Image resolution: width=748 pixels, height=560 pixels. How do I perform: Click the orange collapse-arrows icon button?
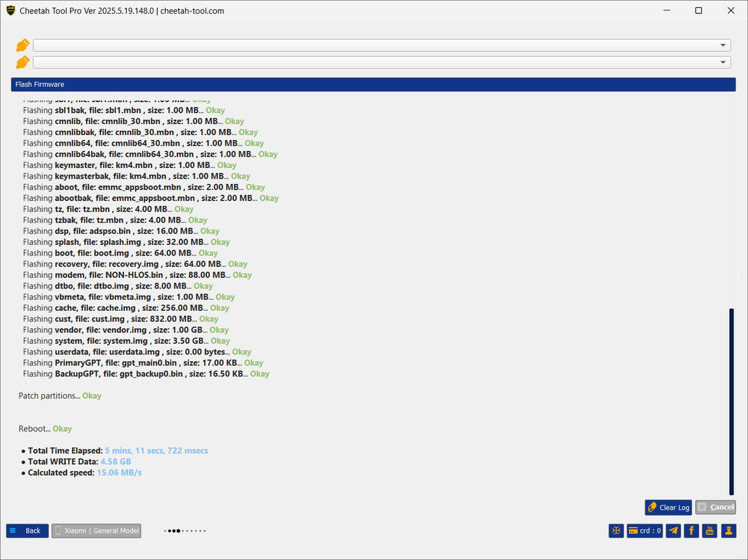pos(616,531)
